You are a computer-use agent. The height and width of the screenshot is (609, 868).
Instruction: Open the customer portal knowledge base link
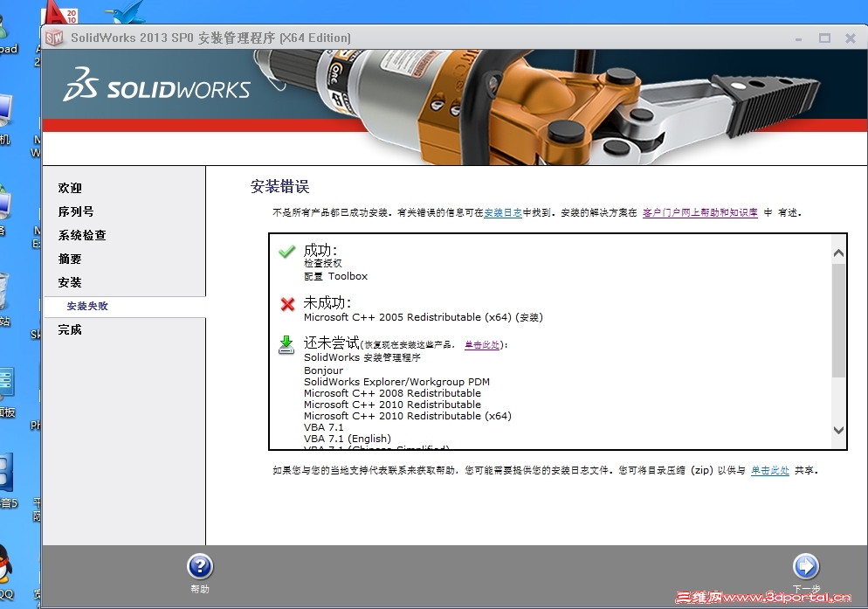click(699, 212)
